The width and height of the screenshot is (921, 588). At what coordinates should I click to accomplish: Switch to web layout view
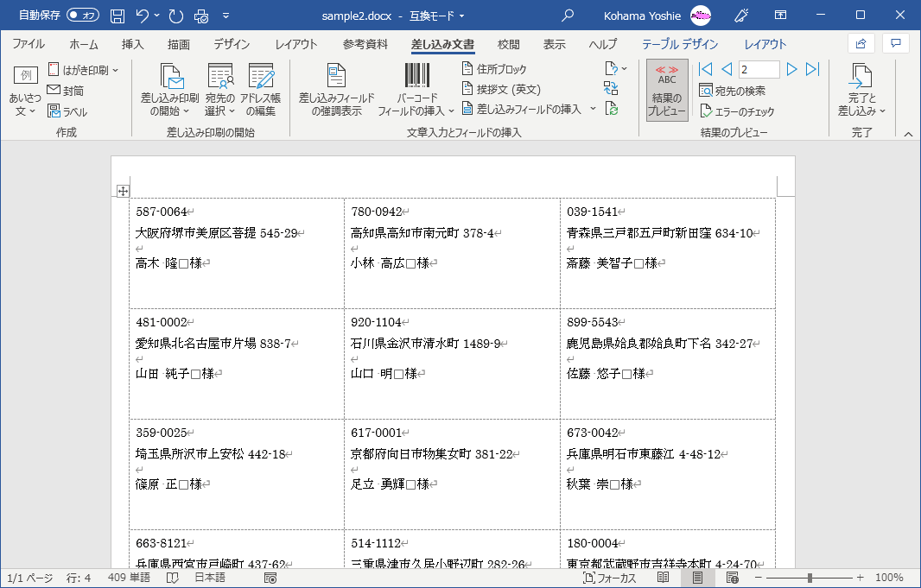tap(732, 578)
